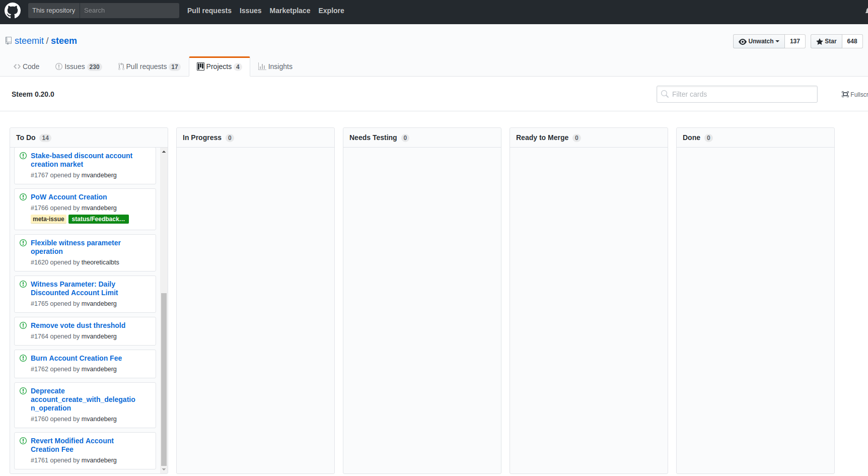This screenshot has height=476, width=868.
Task: Open the stargazers count 648
Action: pyautogui.click(x=852, y=41)
